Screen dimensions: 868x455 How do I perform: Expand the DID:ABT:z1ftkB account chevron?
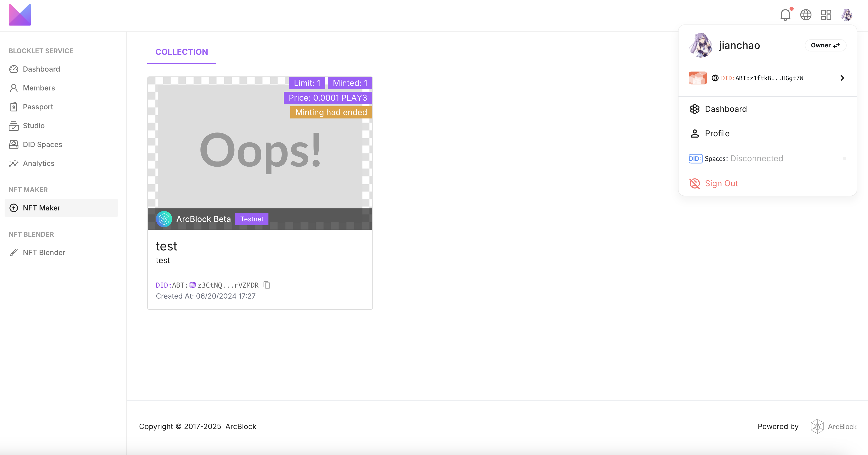(x=842, y=78)
